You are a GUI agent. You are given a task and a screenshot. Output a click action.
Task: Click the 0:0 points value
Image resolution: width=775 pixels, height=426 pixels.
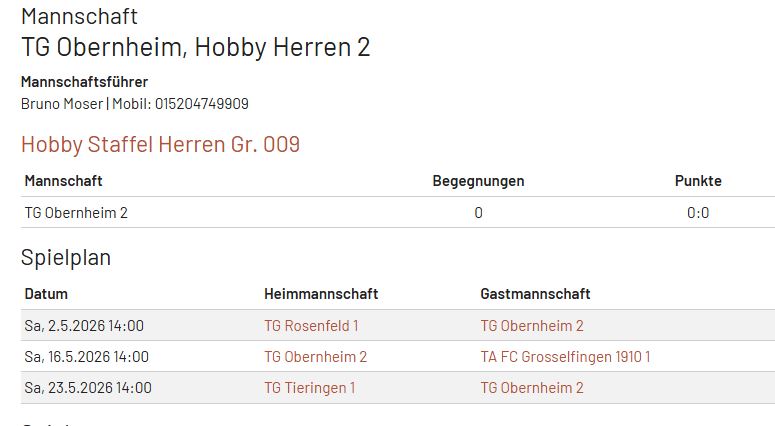point(698,213)
